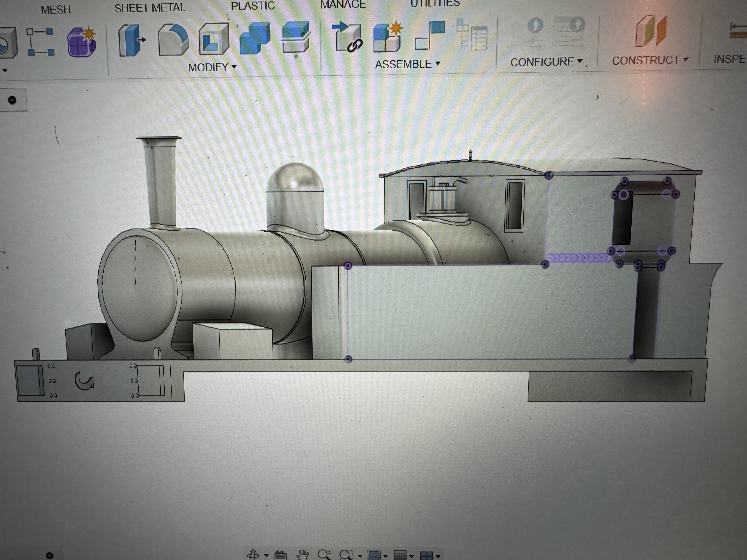This screenshot has height=560, width=747.
Task: Activate the Shell tool icon
Action: [214, 39]
